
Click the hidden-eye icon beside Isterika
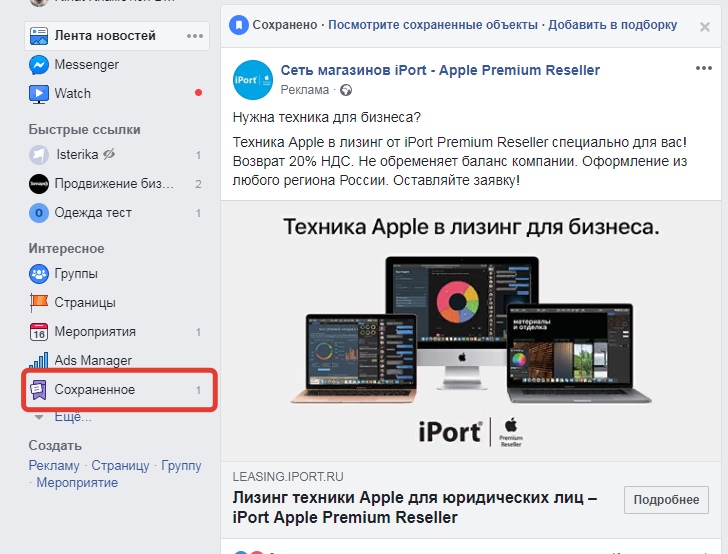point(109,154)
